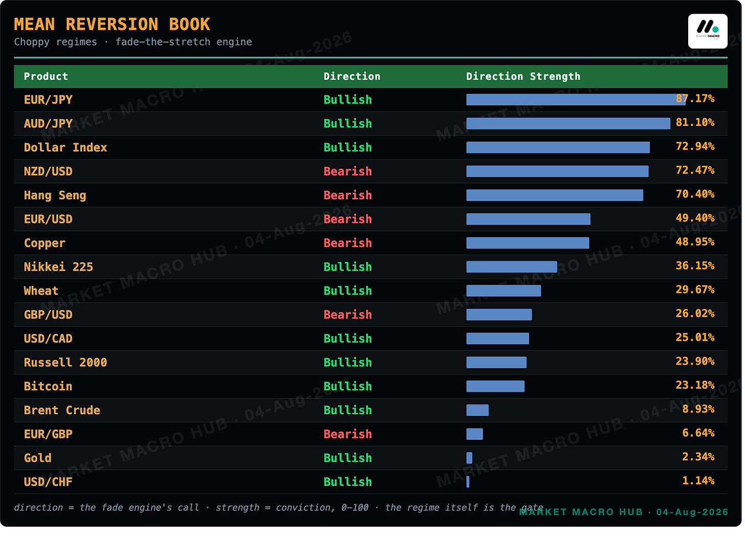Image resolution: width=745 pixels, height=560 pixels.
Task: Select the EUR/GBP product name
Action: (48, 434)
